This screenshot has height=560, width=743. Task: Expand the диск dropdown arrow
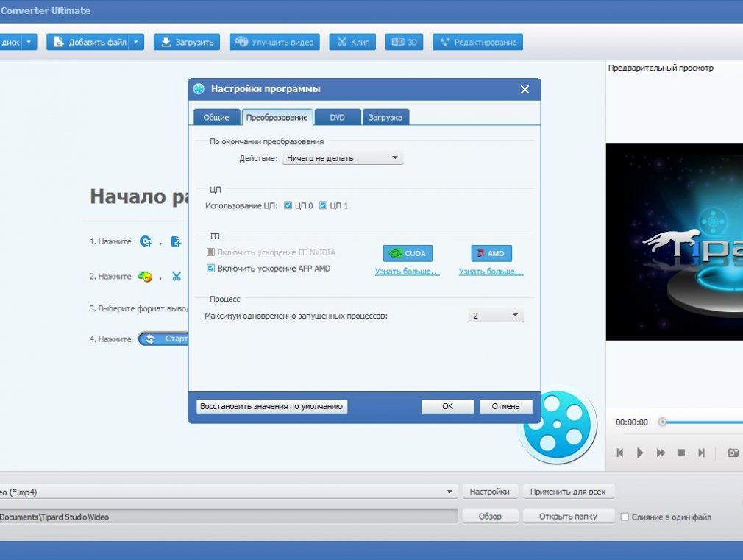pyautogui.click(x=29, y=42)
